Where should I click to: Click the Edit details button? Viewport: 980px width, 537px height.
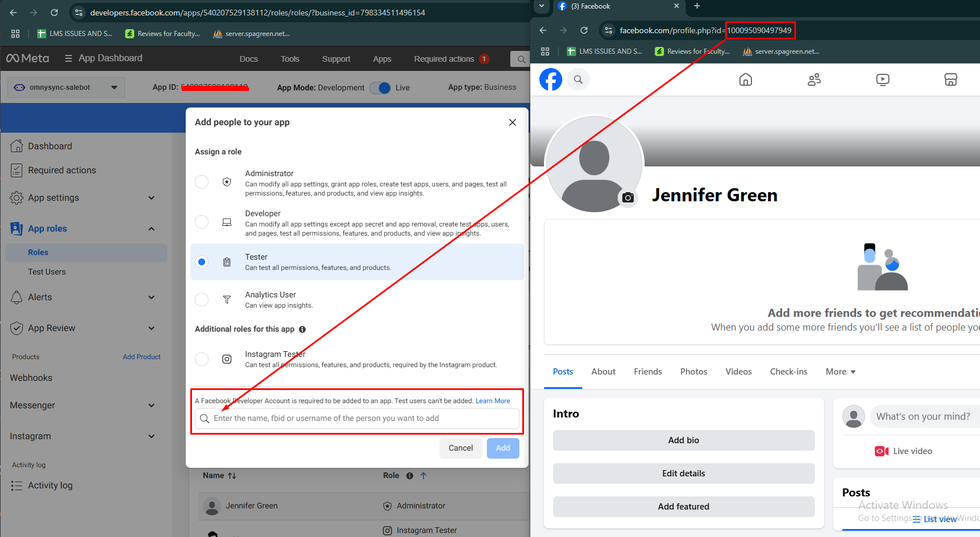(x=683, y=474)
